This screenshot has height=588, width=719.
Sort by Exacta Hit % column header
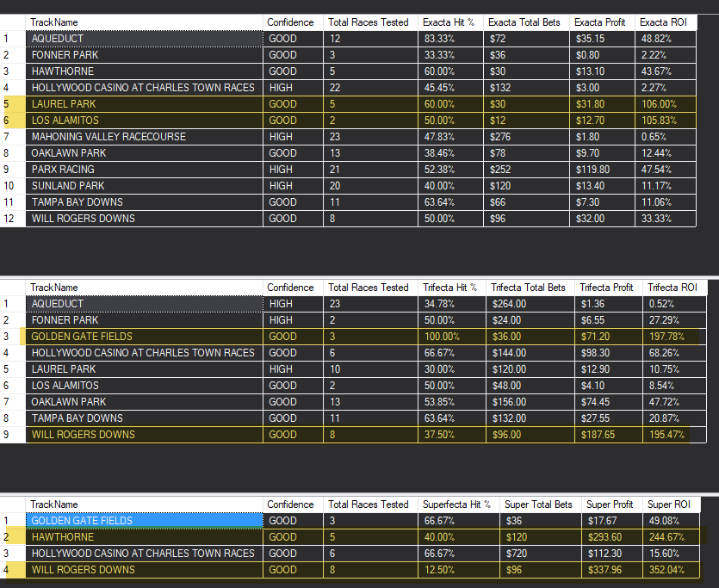tap(450, 22)
